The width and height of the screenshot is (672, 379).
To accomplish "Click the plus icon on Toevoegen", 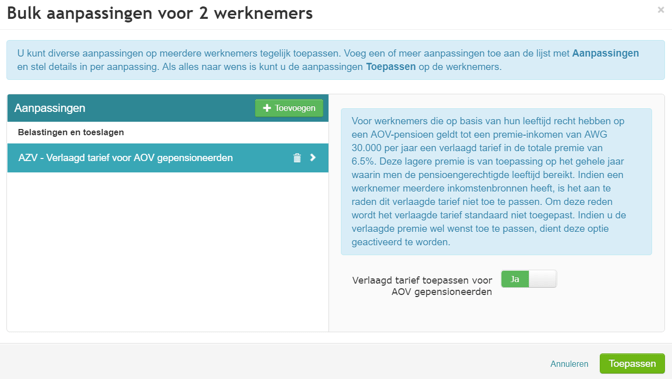I will (x=267, y=108).
